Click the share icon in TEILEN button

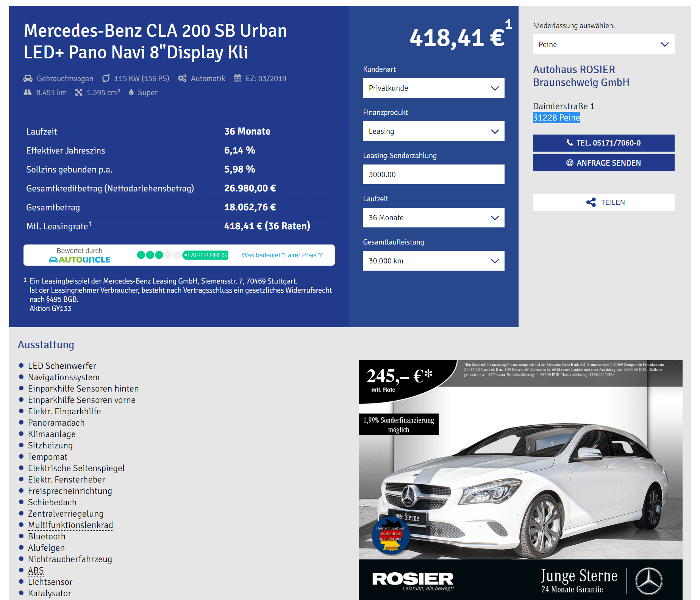pos(591,202)
